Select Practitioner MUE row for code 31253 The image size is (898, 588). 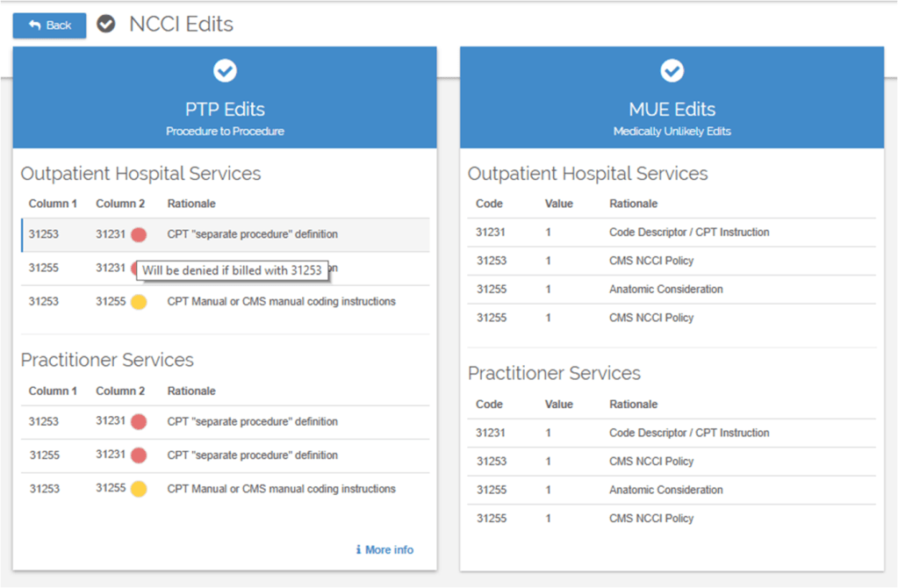coord(671,462)
